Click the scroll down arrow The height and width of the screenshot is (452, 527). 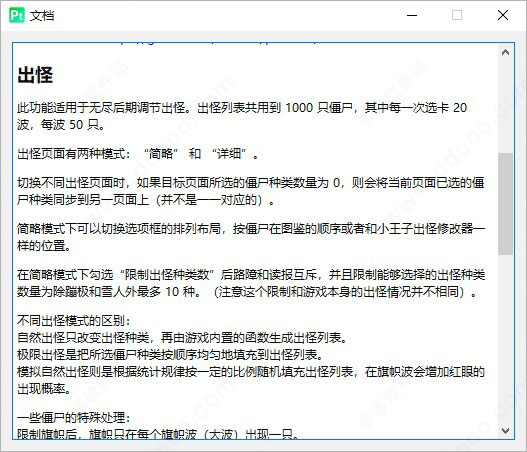coord(505,430)
